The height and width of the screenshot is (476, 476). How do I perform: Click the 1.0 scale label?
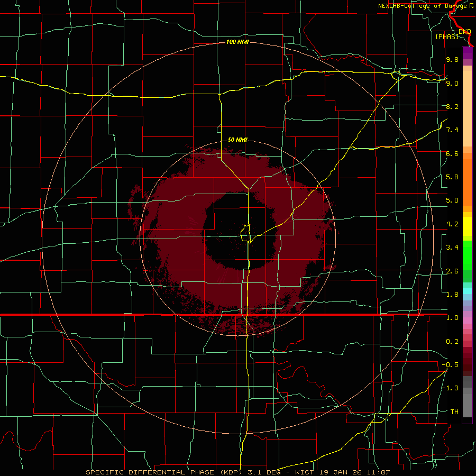tap(452, 318)
